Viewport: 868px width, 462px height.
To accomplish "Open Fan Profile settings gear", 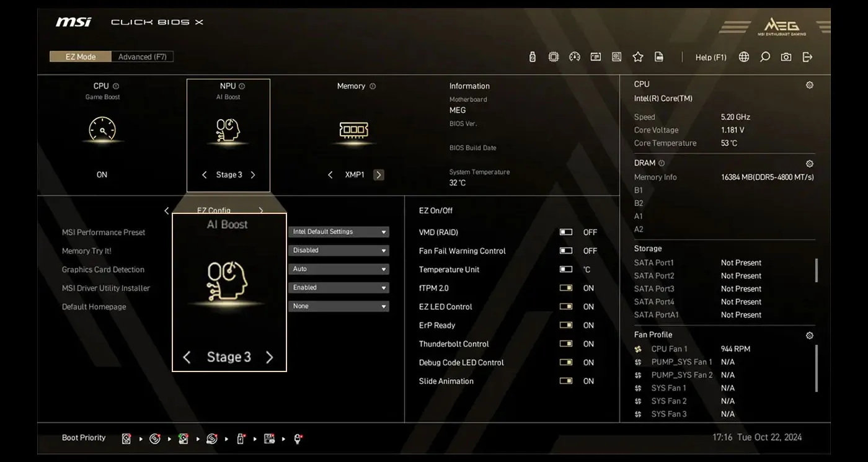I will [810, 335].
